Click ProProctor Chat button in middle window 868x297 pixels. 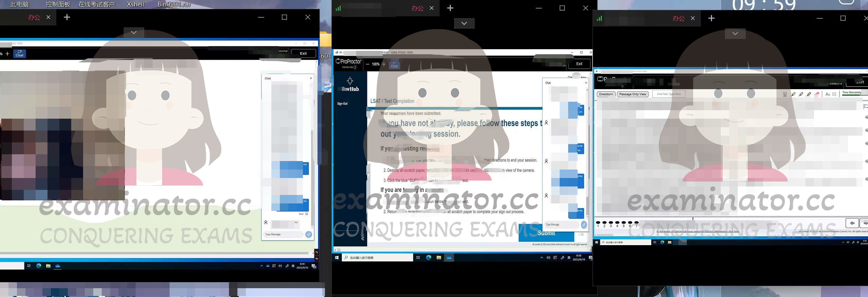394,64
